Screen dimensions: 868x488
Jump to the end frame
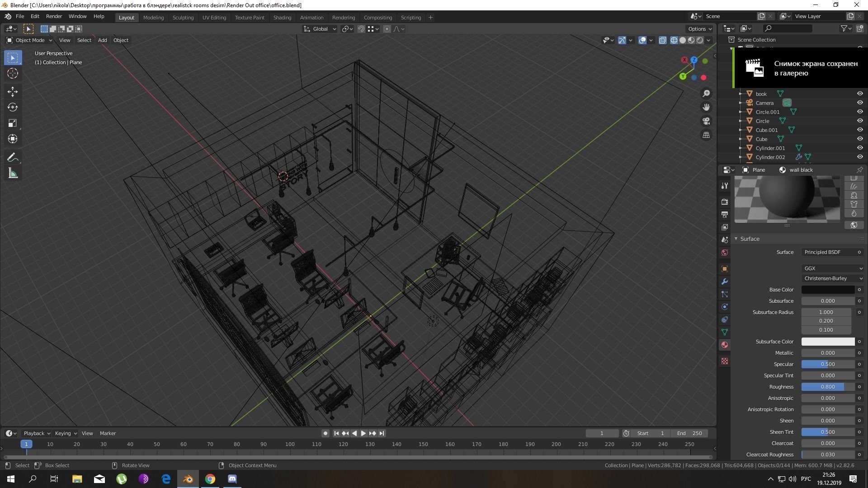tap(382, 433)
